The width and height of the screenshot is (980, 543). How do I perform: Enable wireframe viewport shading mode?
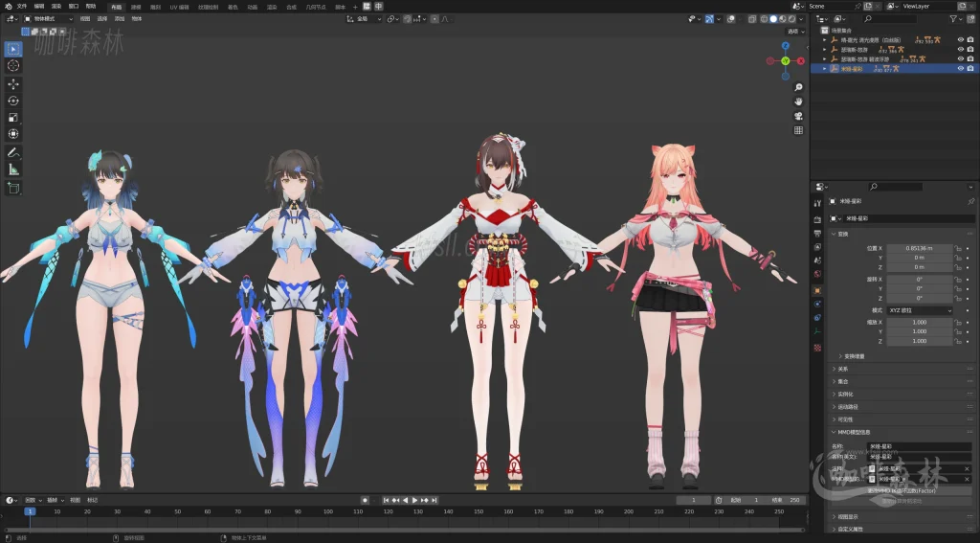[x=764, y=19]
